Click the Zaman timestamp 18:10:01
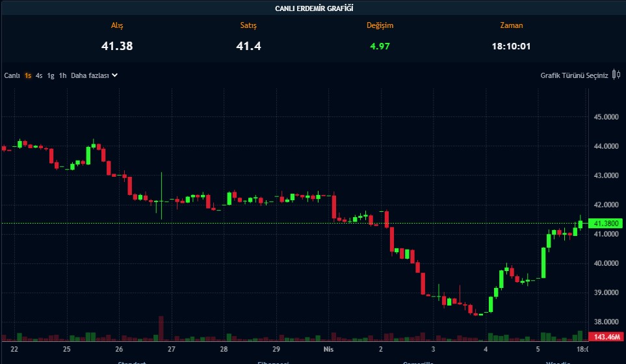 pyautogui.click(x=511, y=46)
